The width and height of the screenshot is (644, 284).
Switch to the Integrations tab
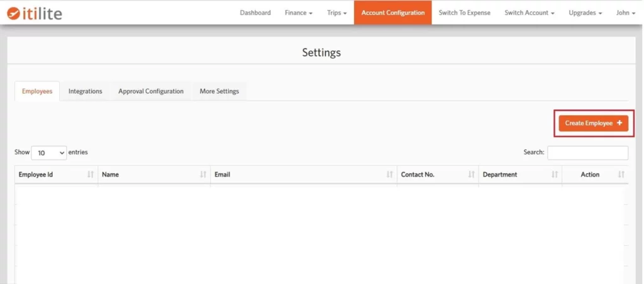(85, 91)
